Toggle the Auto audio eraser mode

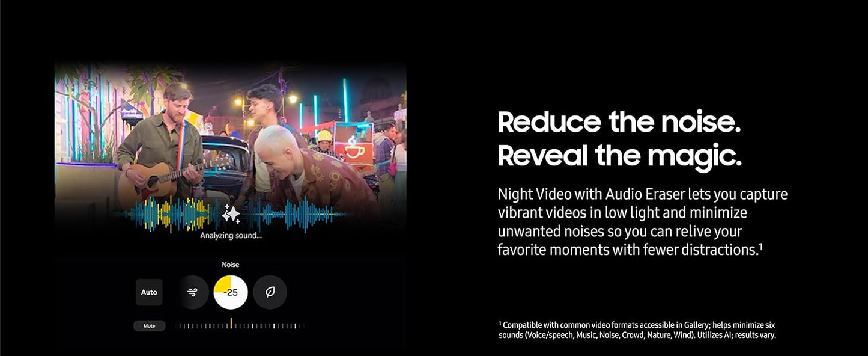coord(149,292)
